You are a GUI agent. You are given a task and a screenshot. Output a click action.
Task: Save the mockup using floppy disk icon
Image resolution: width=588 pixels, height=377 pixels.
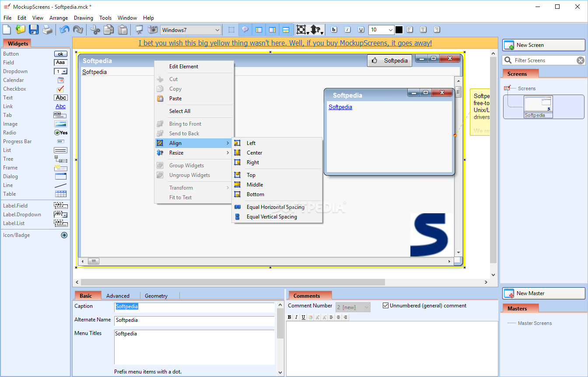click(34, 30)
